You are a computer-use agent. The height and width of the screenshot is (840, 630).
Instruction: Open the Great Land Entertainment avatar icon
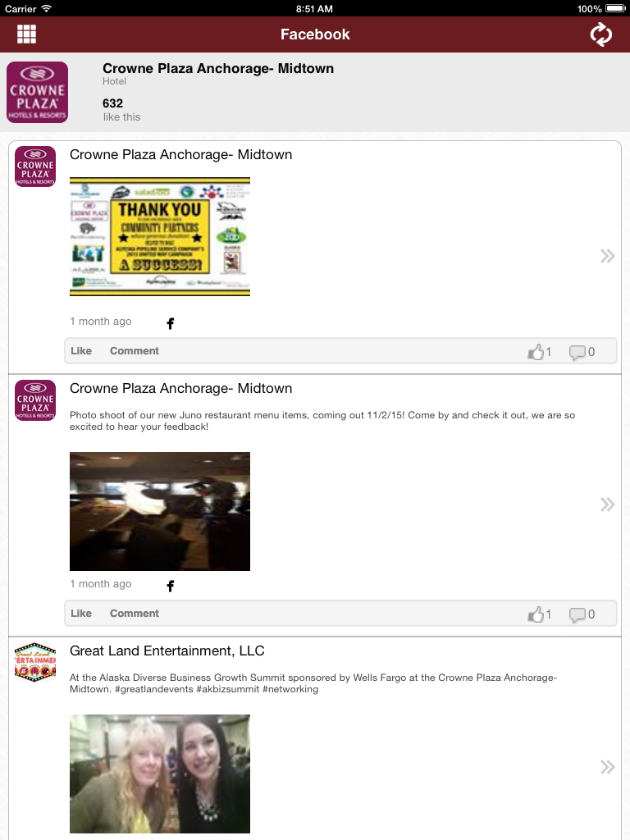click(x=34, y=662)
